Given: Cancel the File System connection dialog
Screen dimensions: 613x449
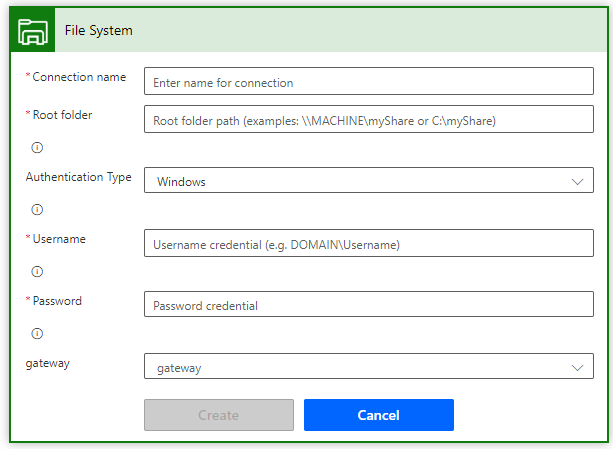Looking at the screenshot, I should click(378, 415).
